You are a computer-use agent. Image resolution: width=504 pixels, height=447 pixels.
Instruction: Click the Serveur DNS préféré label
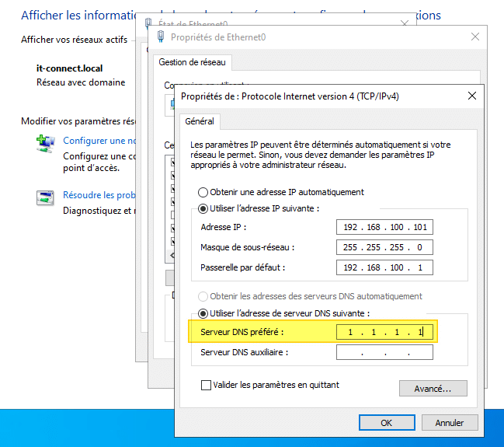(242, 332)
